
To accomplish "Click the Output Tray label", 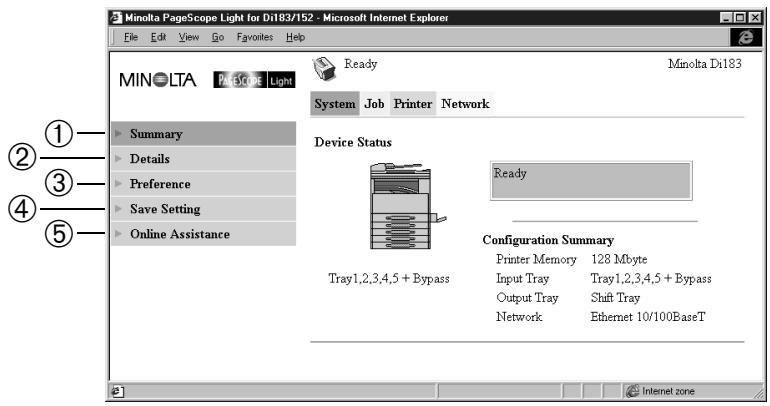I will coord(527,298).
